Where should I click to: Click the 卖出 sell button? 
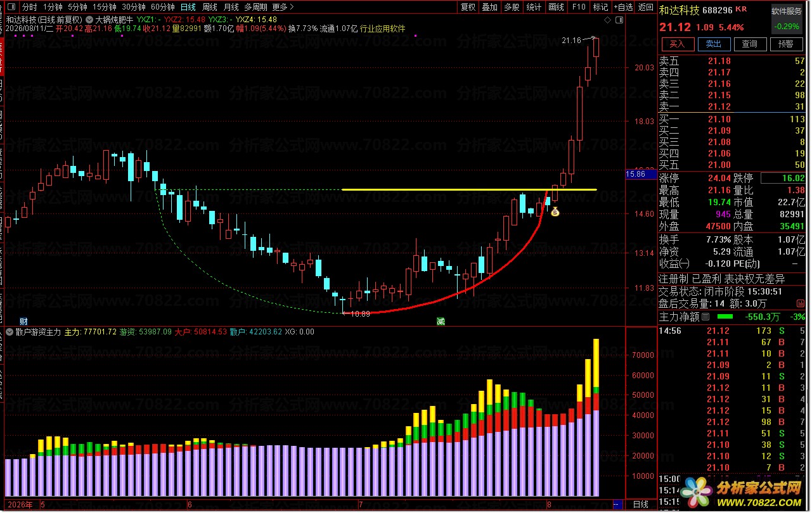713,44
